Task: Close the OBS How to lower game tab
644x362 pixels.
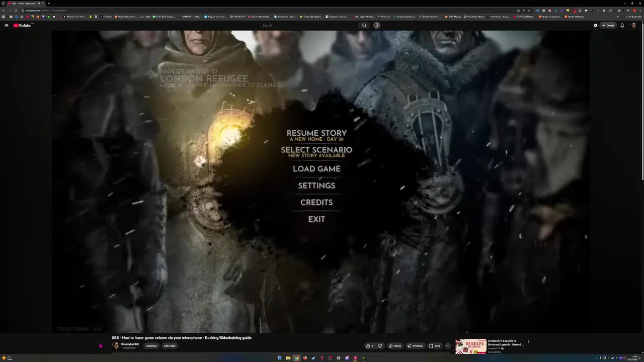Action: coord(43,4)
